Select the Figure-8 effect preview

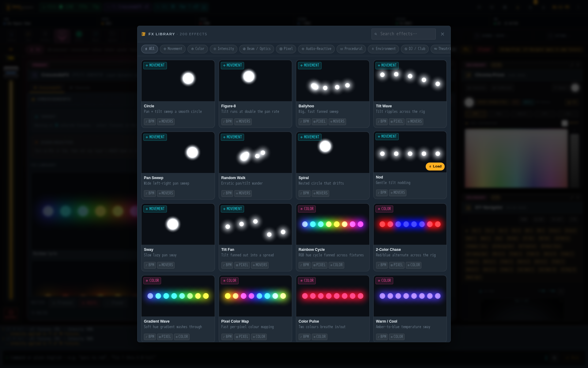pos(255,81)
